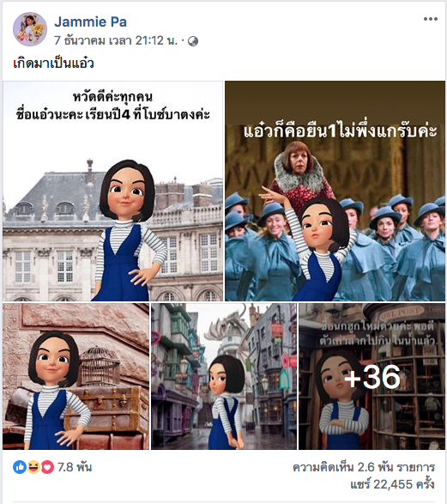Open the Diagon Alley street photo

(x=224, y=376)
